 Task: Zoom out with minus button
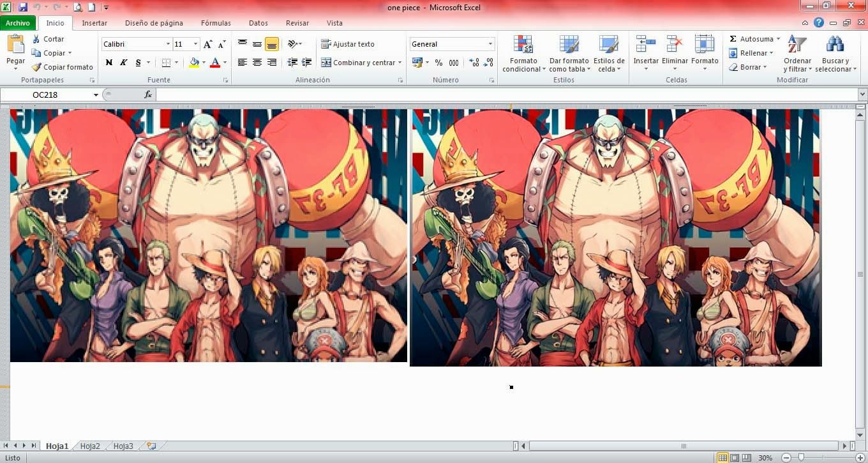point(786,458)
